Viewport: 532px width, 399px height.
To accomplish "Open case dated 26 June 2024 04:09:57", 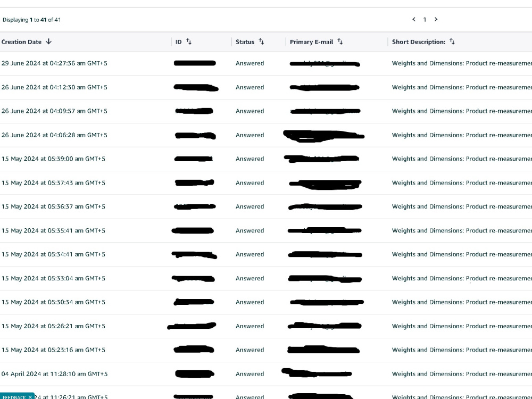I will pyautogui.click(x=54, y=111).
